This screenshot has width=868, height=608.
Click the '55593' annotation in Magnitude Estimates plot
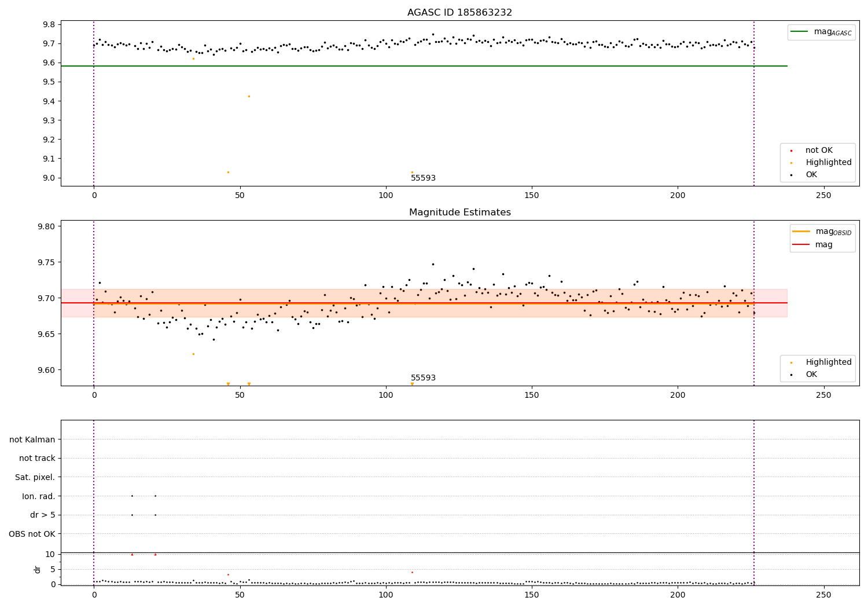423,378
